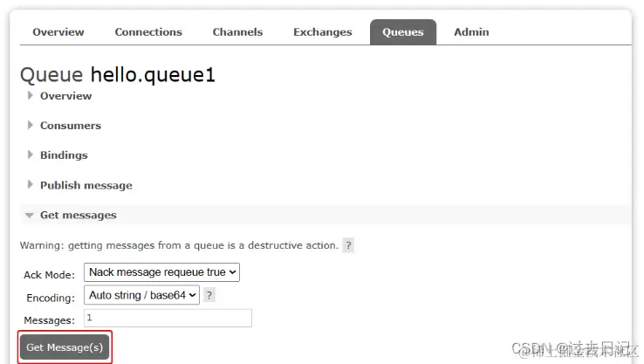Screen dimensions: 644x364
Task: Open the Admin tab
Action: pyautogui.click(x=471, y=32)
